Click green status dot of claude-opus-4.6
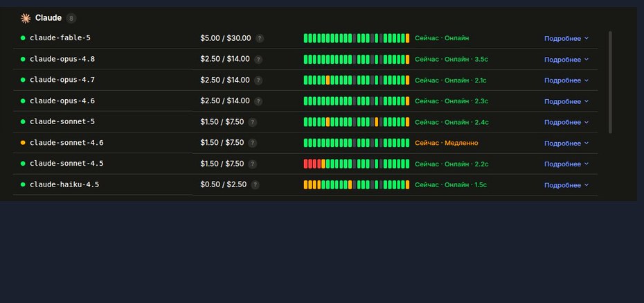 [x=23, y=101]
